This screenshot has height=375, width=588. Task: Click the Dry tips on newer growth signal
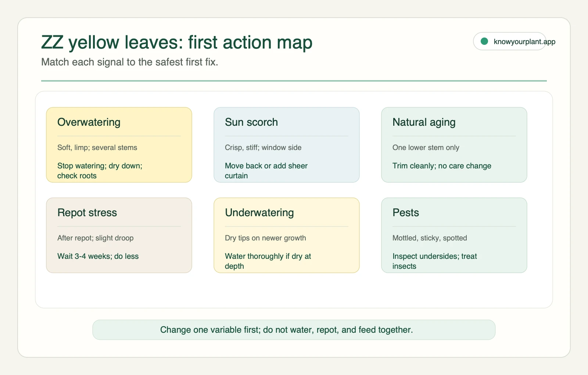[265, 238]
